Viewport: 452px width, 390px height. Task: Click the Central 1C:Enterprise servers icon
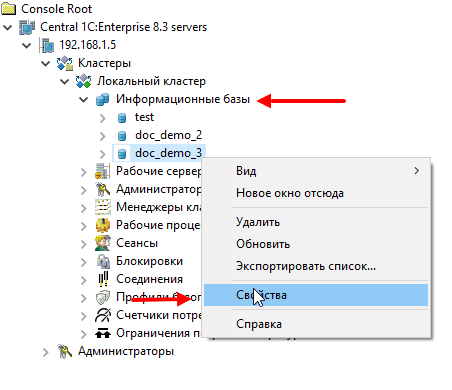27,27
